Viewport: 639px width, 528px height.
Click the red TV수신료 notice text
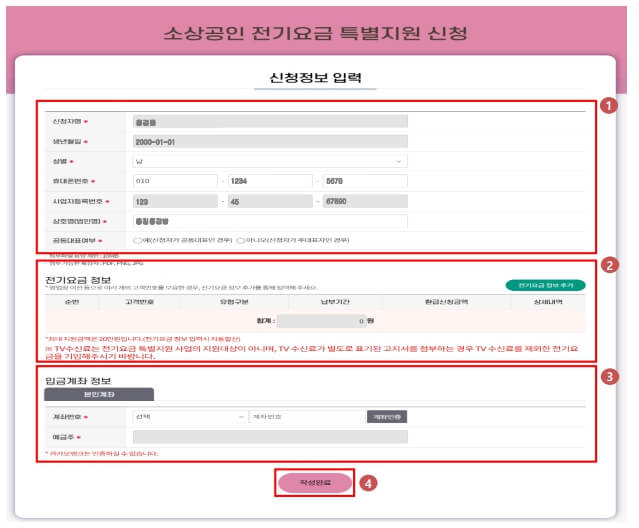pos(312,352)
